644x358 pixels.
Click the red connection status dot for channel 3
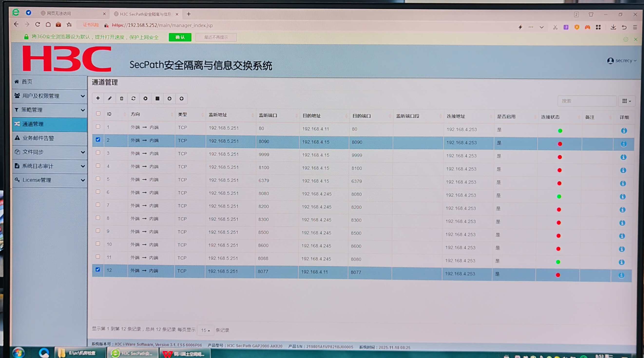(x=560, y=157)
